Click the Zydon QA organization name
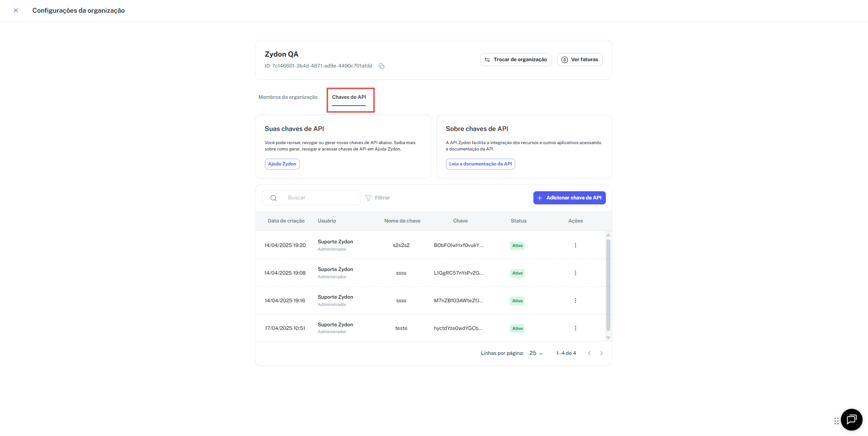 [x=282, y=54]
